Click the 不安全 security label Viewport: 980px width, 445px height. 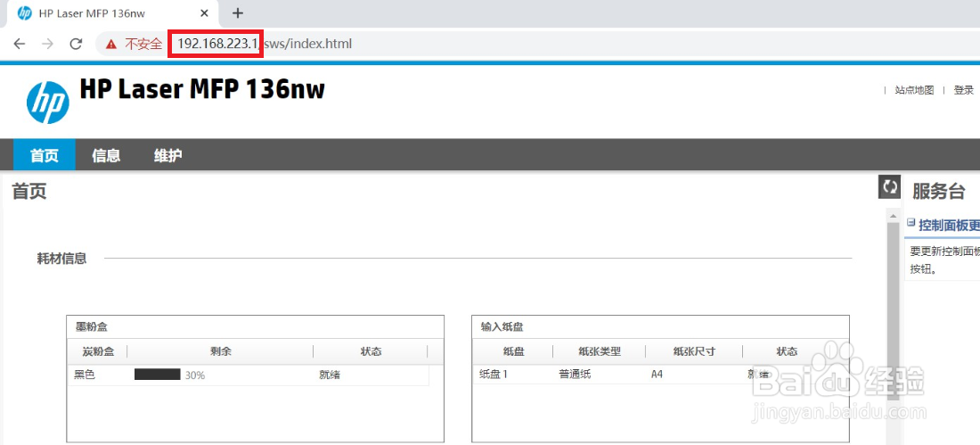(x=143, y=44)
